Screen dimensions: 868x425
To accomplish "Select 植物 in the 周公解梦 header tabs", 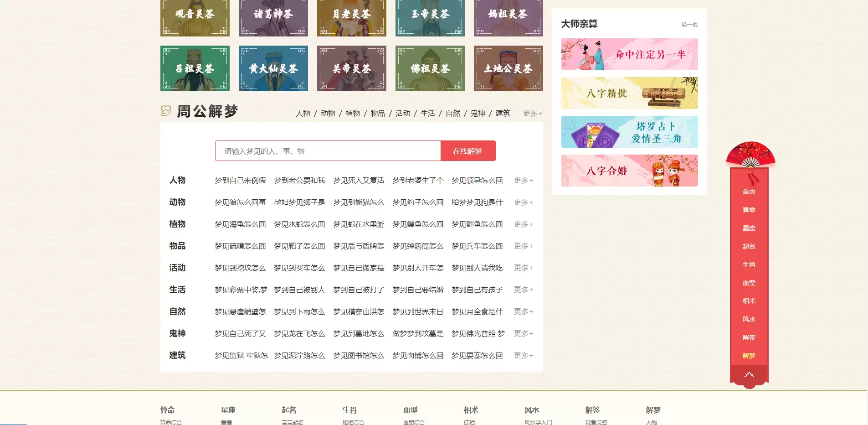I will coord(353,113).
